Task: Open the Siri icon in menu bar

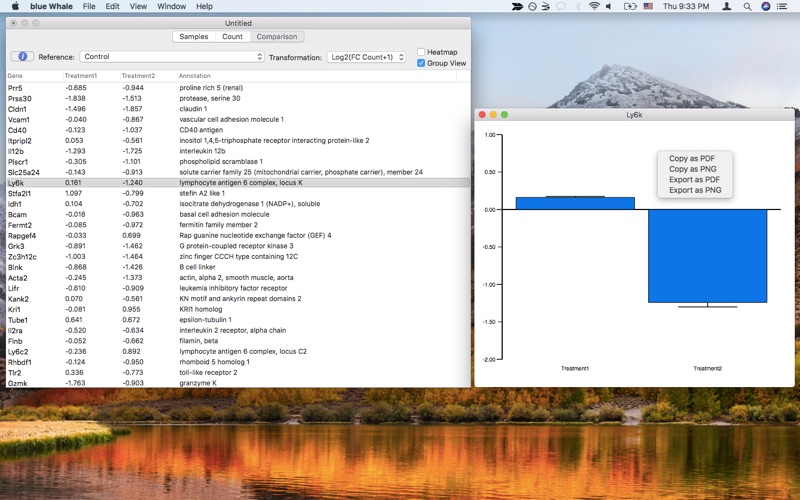Action: click(x=765, y=7)
